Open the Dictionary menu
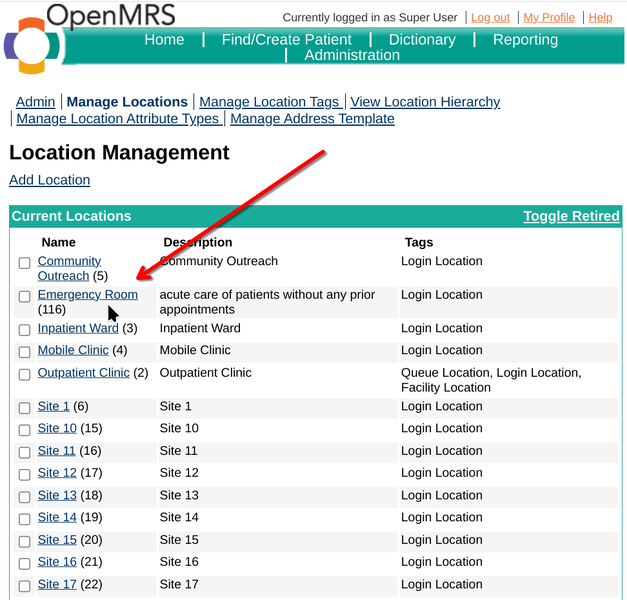This screenshot has width=627, height=600. pos(421,40)
